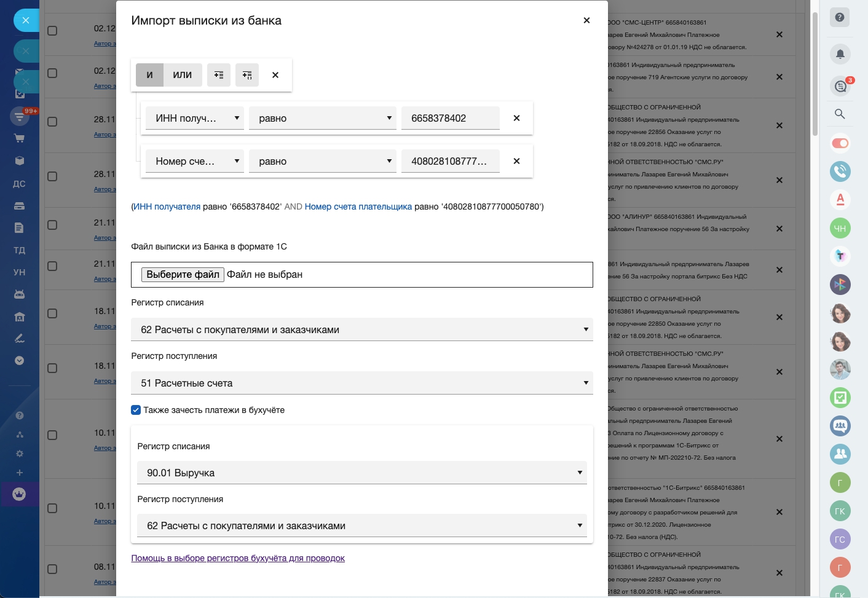Select the 'И' logical operator
868x598 pixels.
click(149, 75)
